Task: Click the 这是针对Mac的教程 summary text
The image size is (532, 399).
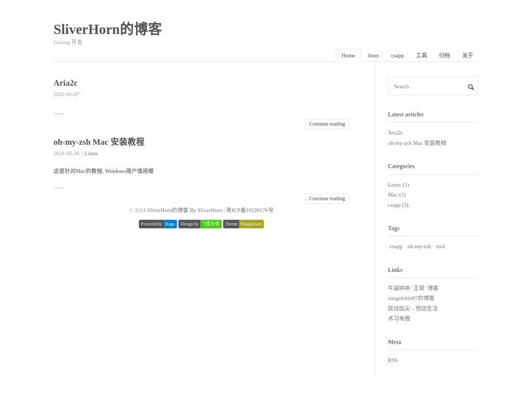Action: pos(103,171)
